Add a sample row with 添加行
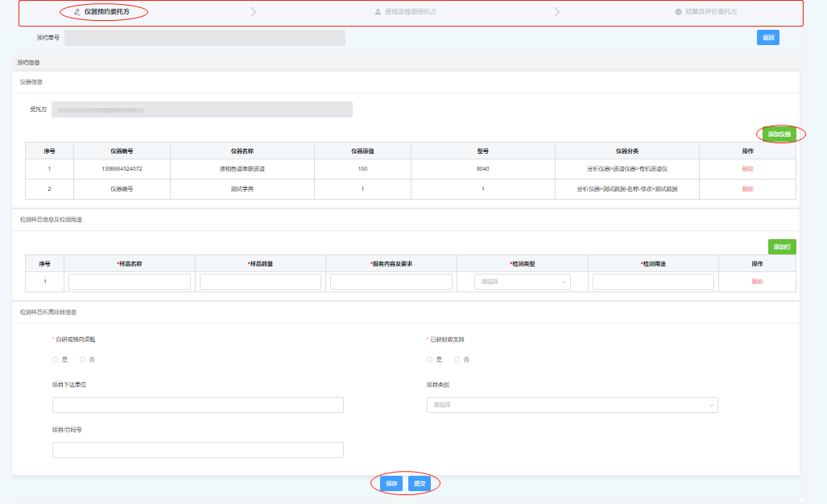This screenshot has width=827, height=504. 781,246
